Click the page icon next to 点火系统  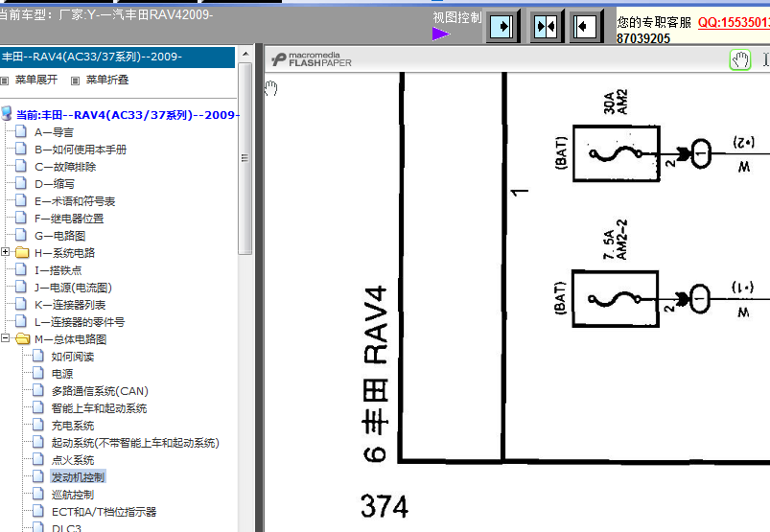[x=38, y=459]
